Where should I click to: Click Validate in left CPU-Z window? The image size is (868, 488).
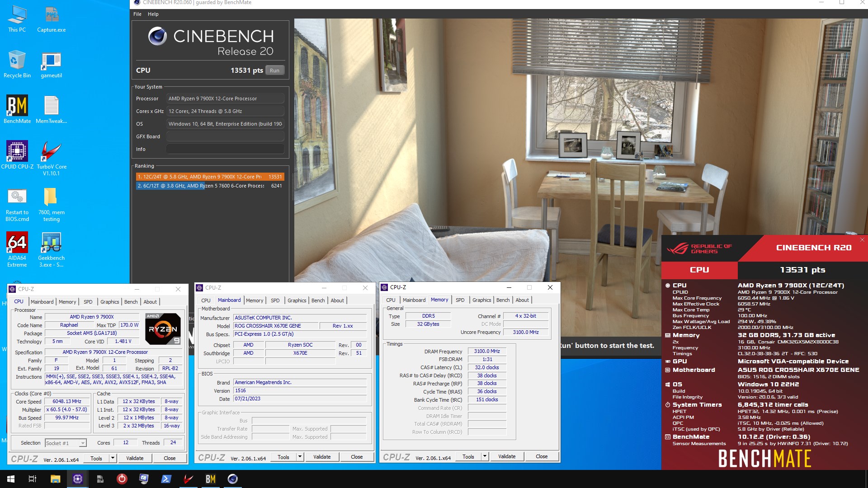click(x=135, y=458)
